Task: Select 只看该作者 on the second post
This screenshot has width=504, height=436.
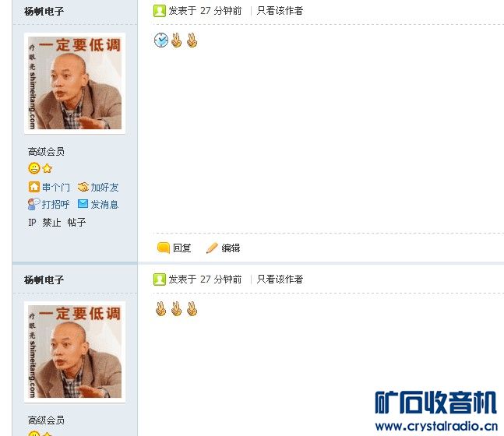Action: click(280, 280)
